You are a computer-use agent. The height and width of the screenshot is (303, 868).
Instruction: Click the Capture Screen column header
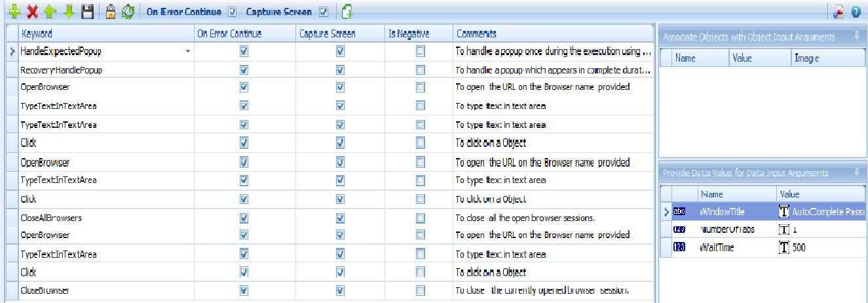tap(340, 33)
